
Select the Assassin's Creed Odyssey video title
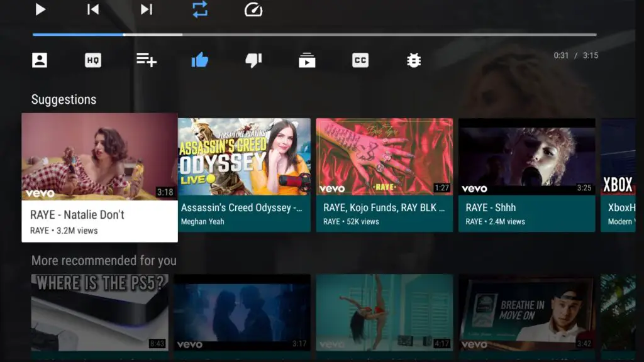244,207
